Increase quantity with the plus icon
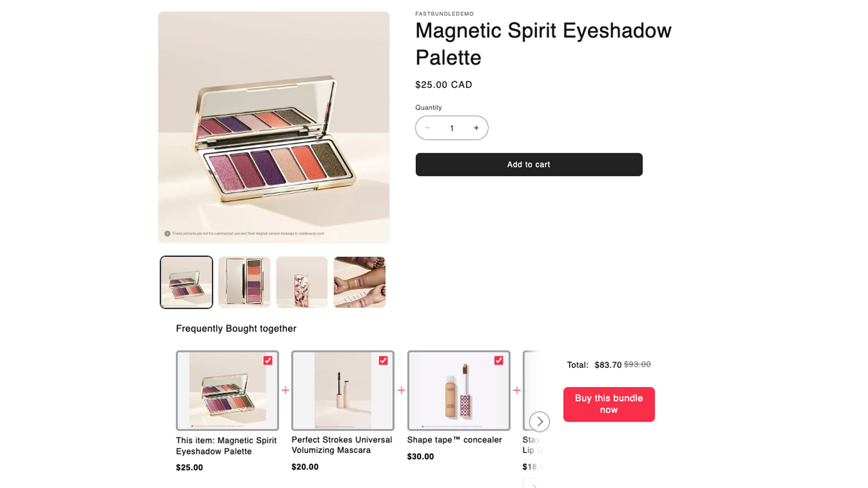This screenshot has height=488, width=868. click(476, 128)
